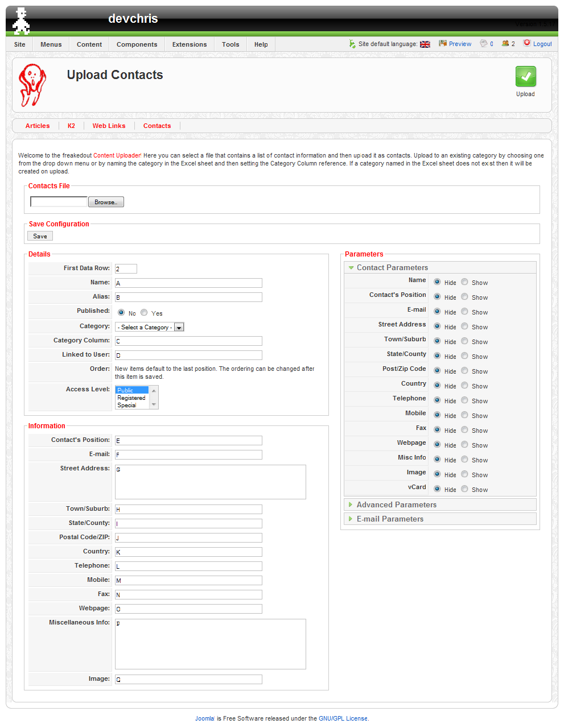The image size is (564, 728).
Task: Select Show for E-mail parameter
Action: (465, 312)
